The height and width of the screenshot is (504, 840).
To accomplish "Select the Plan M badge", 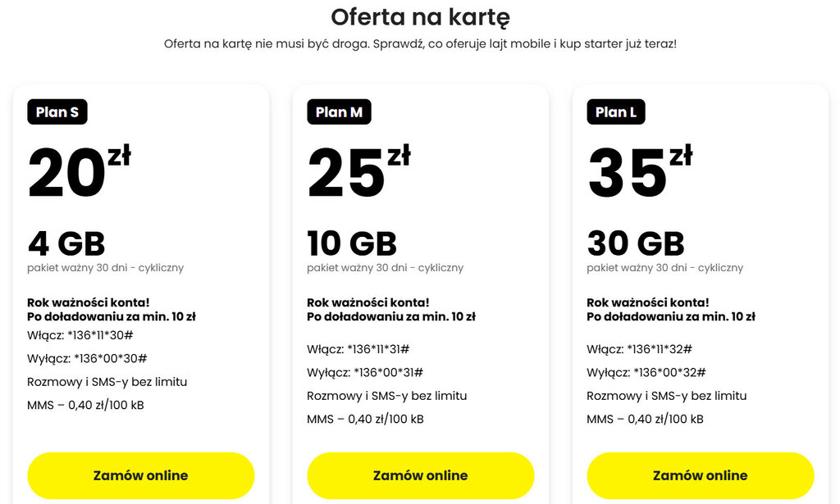I will click(339, 112).
